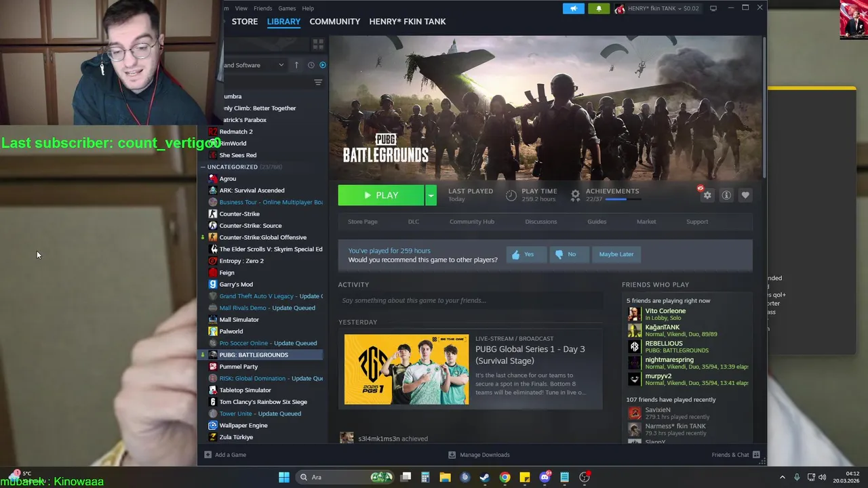Toggle the Ready to Play filter
The width and height of the screenshot is (868, 488).
point(323,65)
